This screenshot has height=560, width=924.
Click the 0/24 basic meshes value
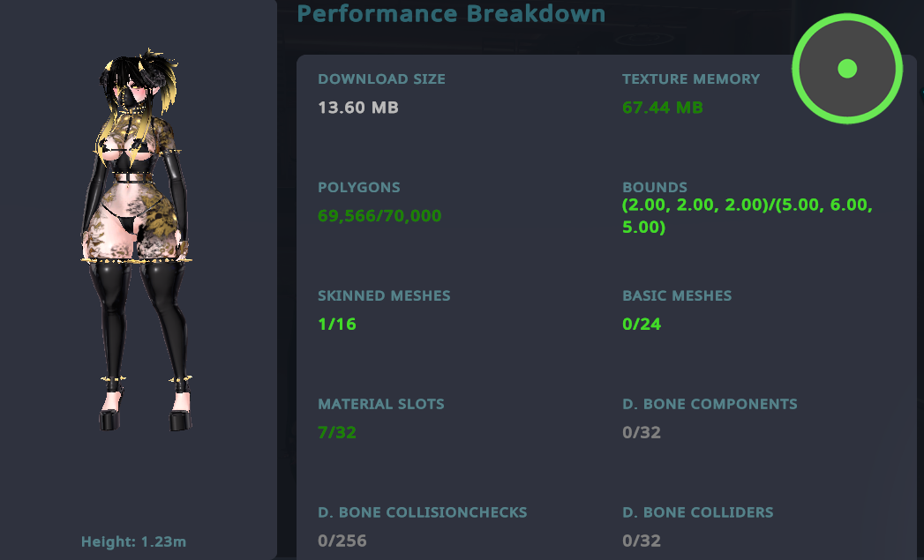coord(642,325)
